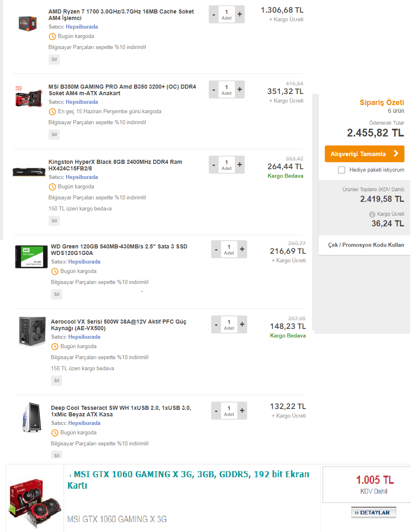Open 'Çek / Promosyon Kodu Kullan' link
Viewport: 411px width, 532px height.
coord(366,245)
